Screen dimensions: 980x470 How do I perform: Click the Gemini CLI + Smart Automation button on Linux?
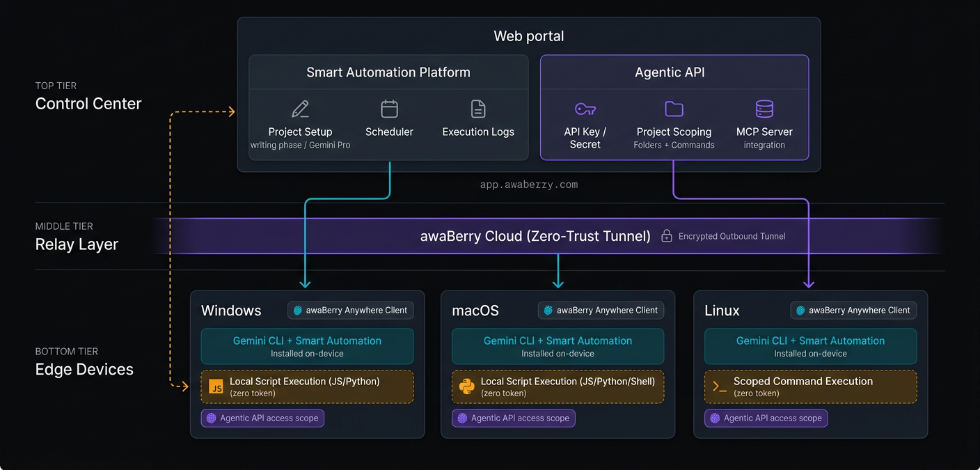(809, 345)
